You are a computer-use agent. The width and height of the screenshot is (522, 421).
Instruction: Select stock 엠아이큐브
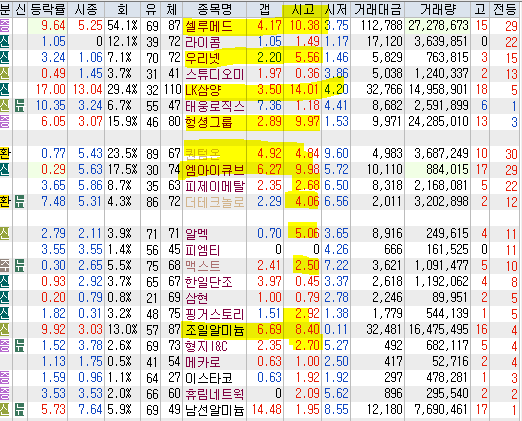coord(215,170)
